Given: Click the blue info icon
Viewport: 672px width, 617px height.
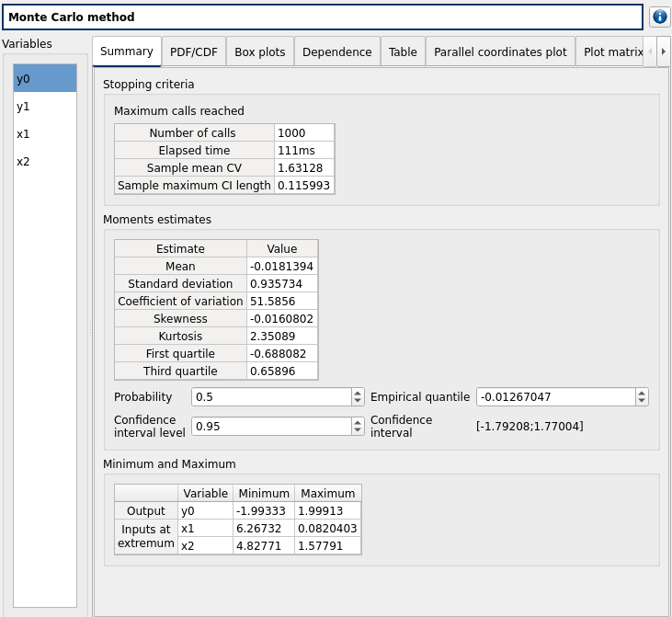Looking at the screenshot, I should [x=659, y=17].
